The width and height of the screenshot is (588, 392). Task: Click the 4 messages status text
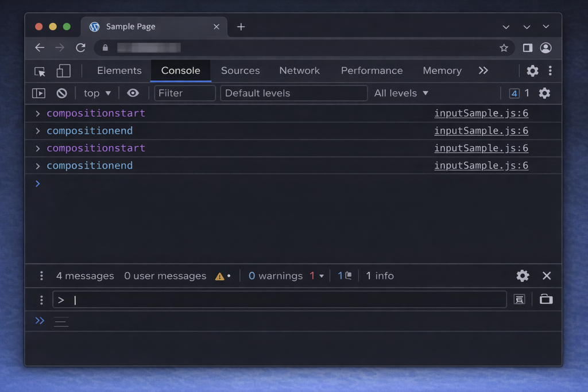[x=84, y=275]
